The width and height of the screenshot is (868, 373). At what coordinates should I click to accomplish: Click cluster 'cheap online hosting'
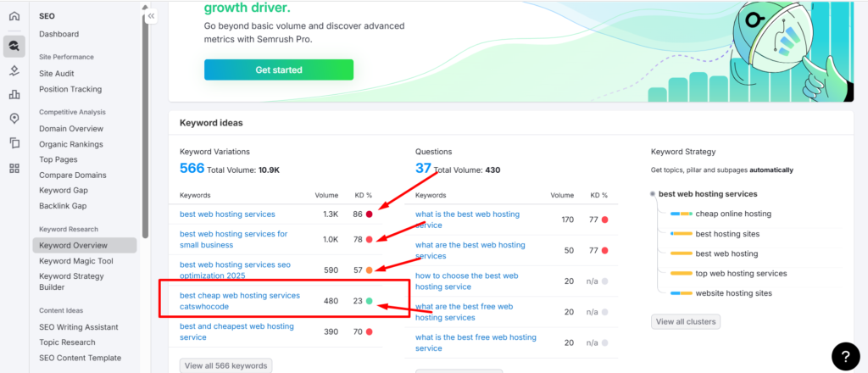click(733, 214)
